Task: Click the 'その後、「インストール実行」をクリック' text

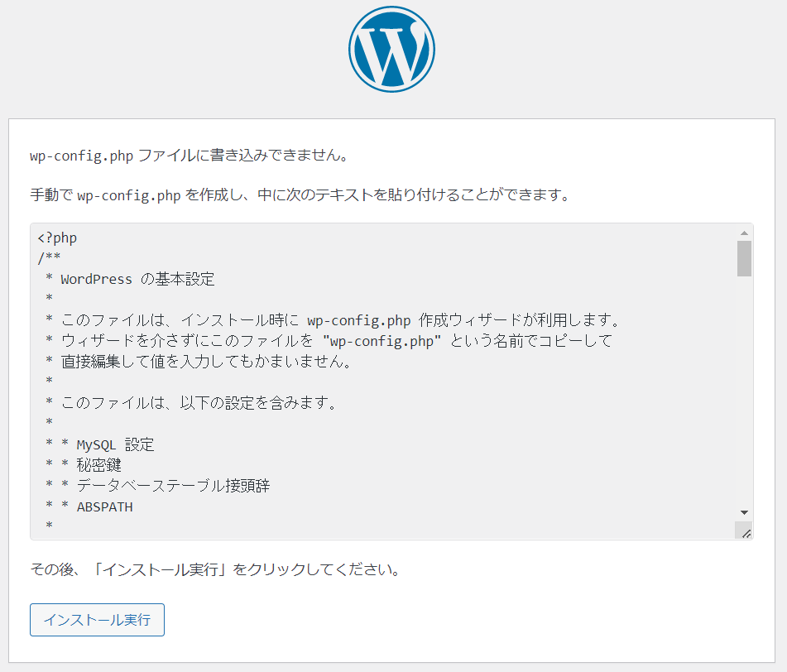Action: click(216, 569)
